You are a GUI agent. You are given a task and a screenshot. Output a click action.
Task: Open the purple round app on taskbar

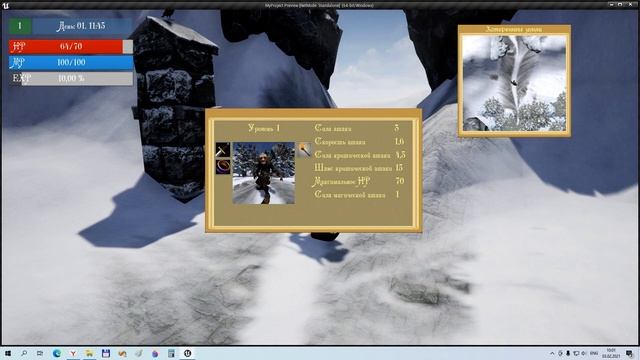[x=155, y=353]
